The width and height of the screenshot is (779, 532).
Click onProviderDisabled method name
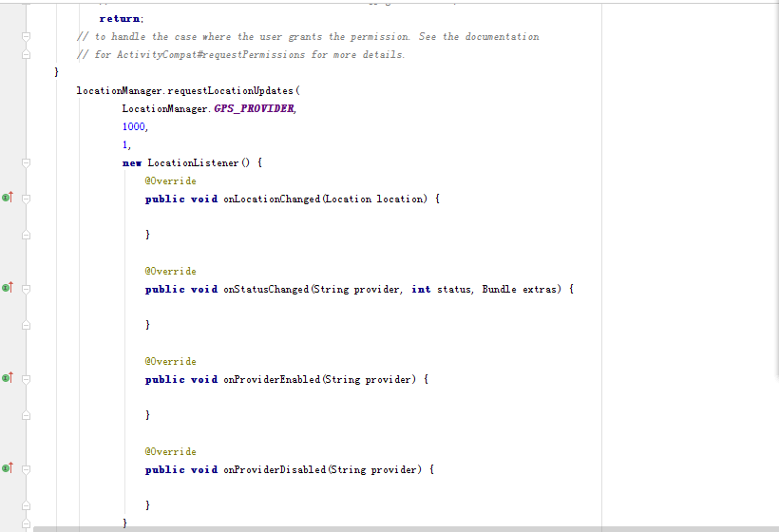[x=275, y=470]
